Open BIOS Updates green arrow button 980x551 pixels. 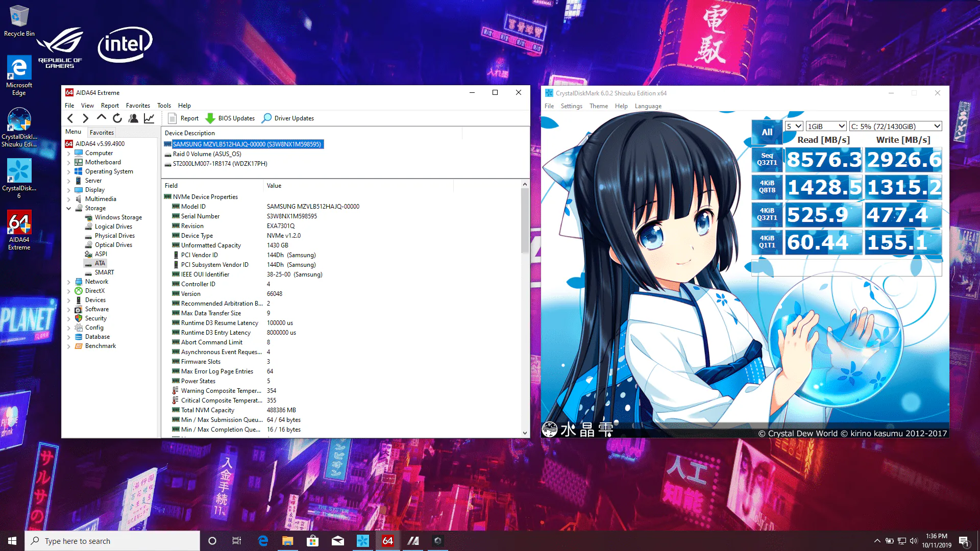point(230,118)
